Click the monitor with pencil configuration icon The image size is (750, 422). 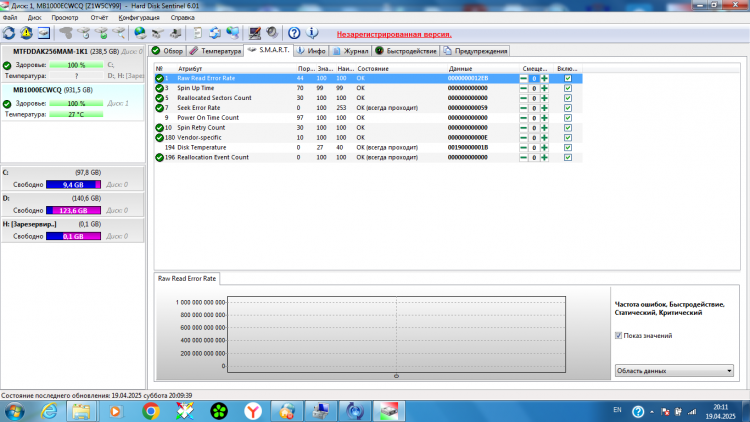(x=254, y=33)
